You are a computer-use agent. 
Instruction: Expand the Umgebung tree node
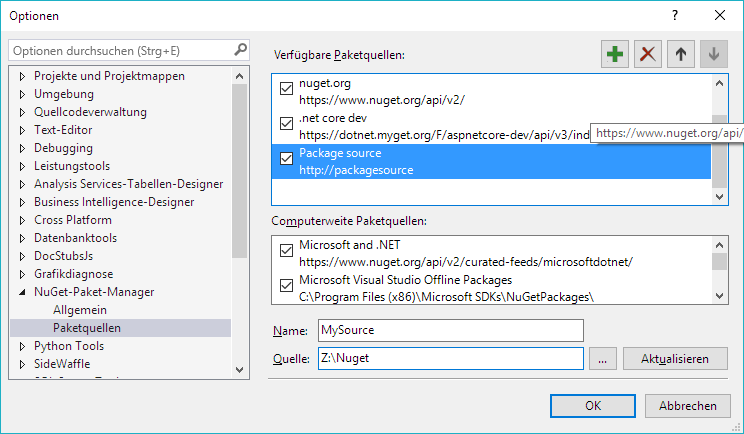pos(22,94)
